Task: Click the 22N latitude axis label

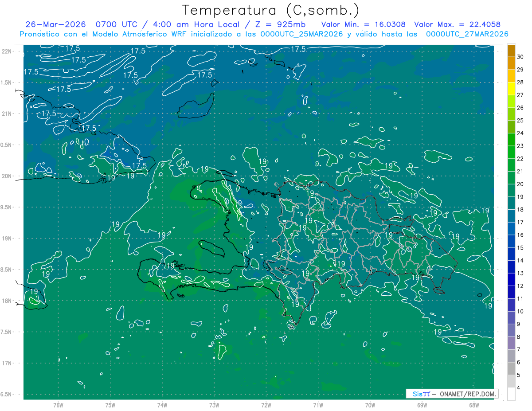Action: [7, 51]
